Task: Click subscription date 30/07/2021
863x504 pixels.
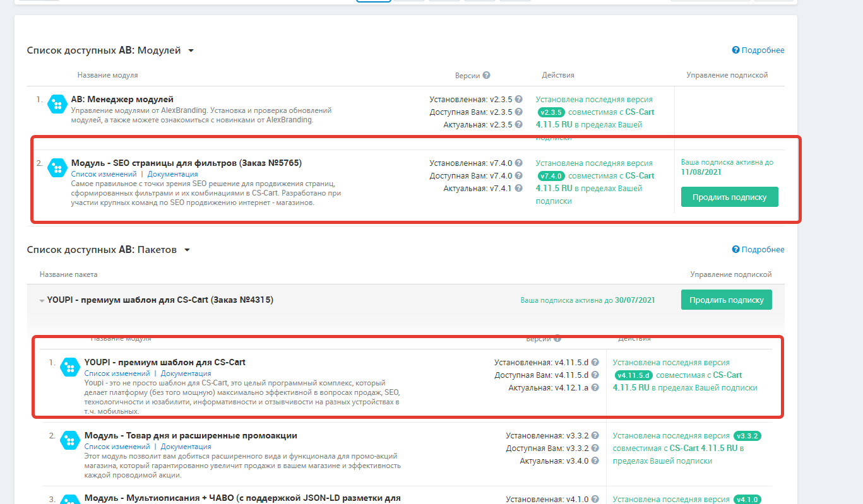Action: click(635, 300)
